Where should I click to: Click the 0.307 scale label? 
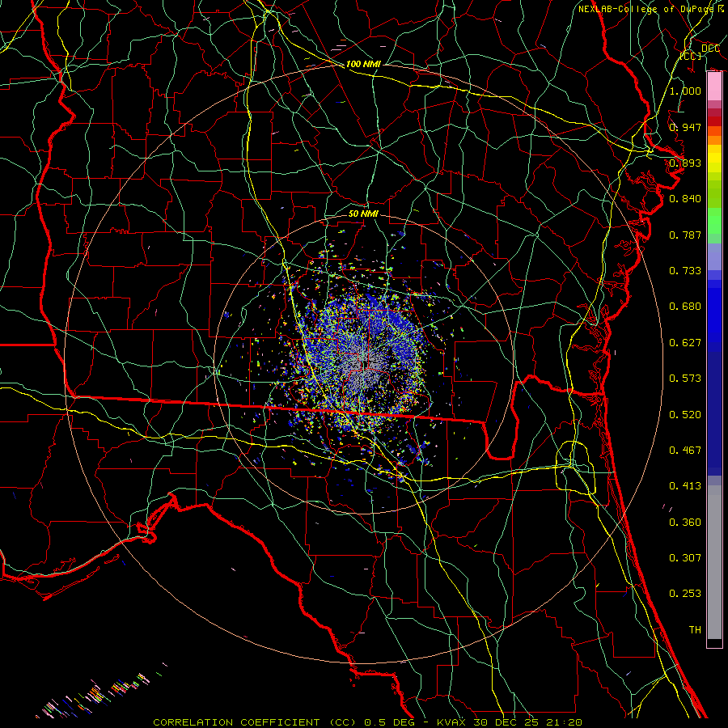685,557
